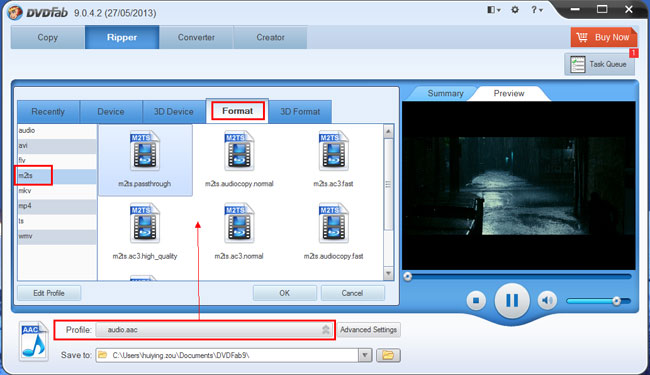
Task: Click the video preview frame
Action: (x=519, y=185)
